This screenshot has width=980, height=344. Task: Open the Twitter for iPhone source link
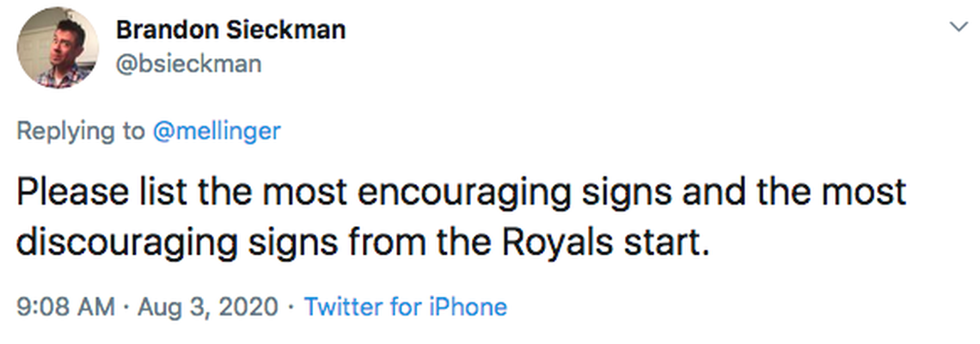[405, 306]
